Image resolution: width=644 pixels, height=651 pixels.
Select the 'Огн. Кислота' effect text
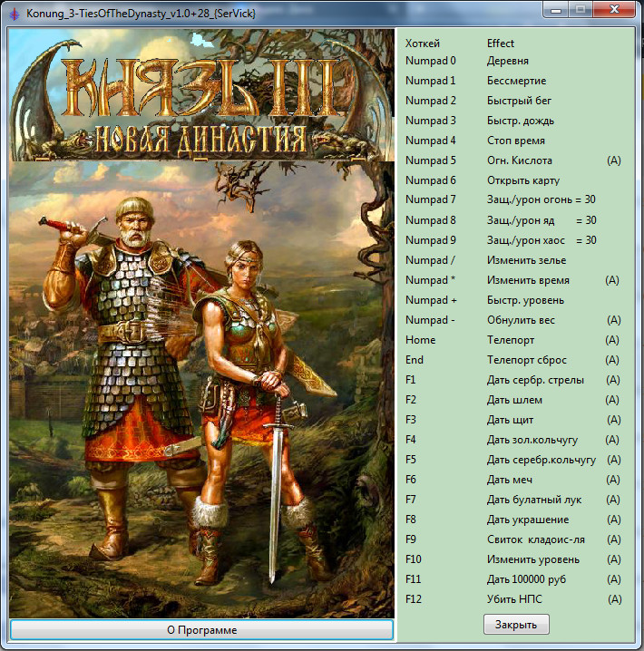[520, 160]
